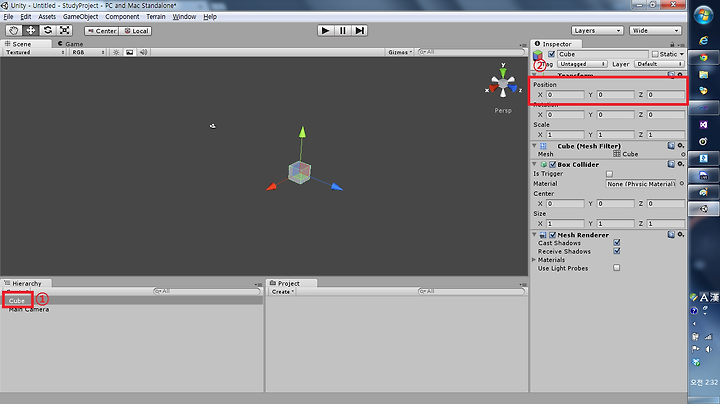
Task: Click the Persp label under orientation gizmo
Action: [x=503, y=111]
